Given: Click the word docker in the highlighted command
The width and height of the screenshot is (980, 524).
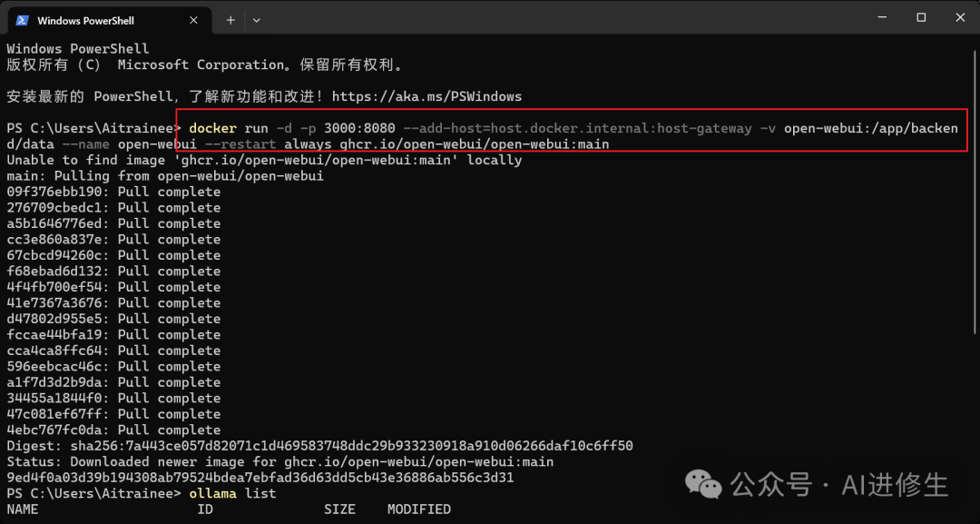Looking at the screenshot, I should 212,128.
